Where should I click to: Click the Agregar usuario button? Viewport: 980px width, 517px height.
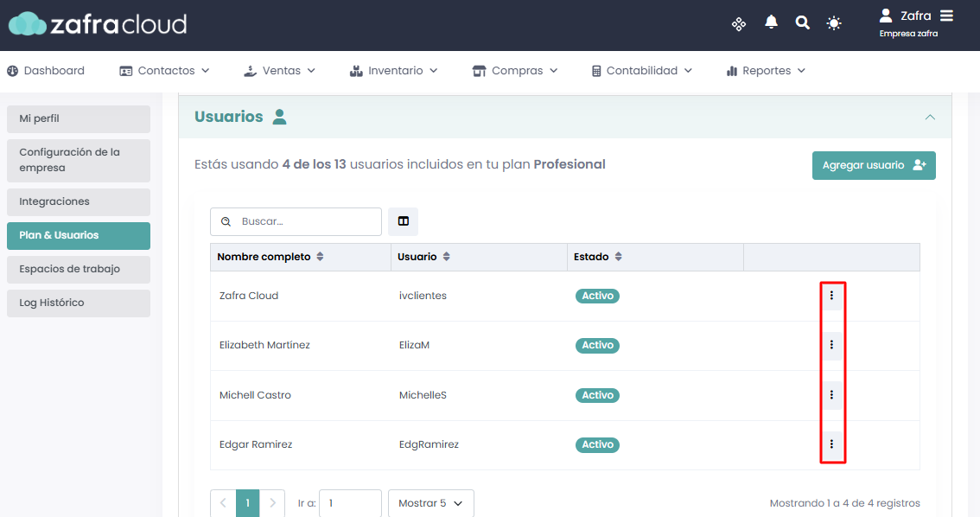pyautogui.click(x=873, y=165)
